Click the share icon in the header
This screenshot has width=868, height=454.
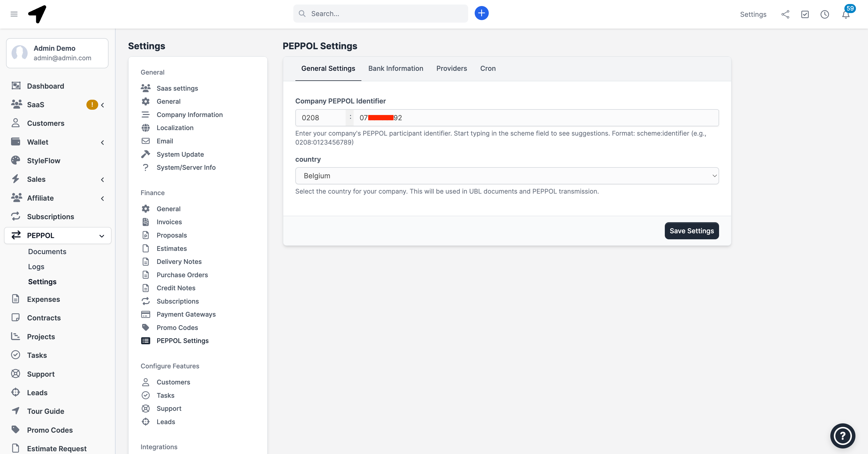[785, 15]
